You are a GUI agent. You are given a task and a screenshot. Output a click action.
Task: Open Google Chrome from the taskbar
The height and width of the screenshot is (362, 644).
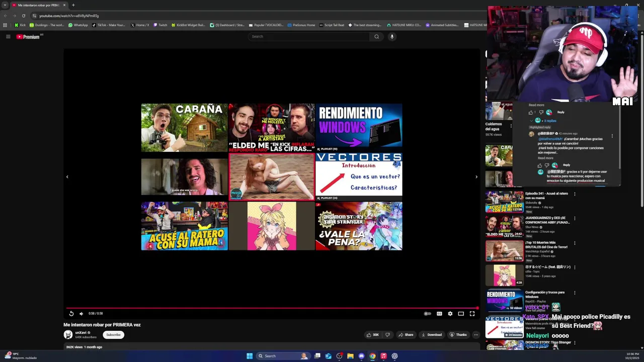(x=372, y=356)
